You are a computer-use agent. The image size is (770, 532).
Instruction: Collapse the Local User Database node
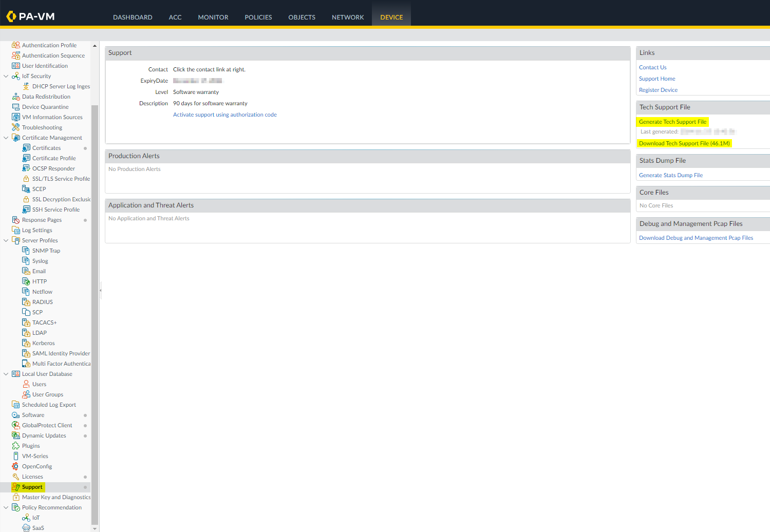[6, 374]
